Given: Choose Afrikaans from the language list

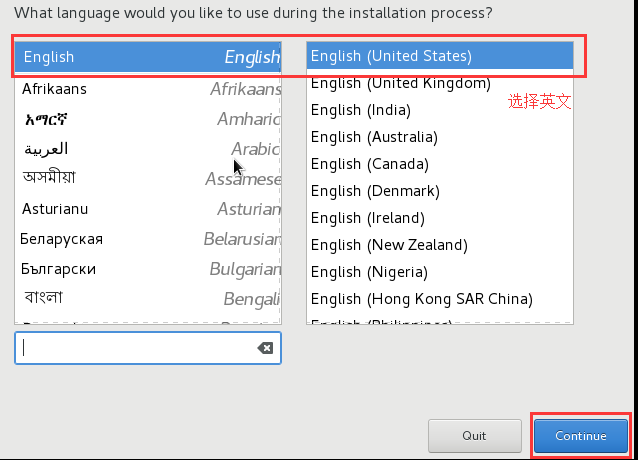Looking at the screenshot, I should pos(148,89).
